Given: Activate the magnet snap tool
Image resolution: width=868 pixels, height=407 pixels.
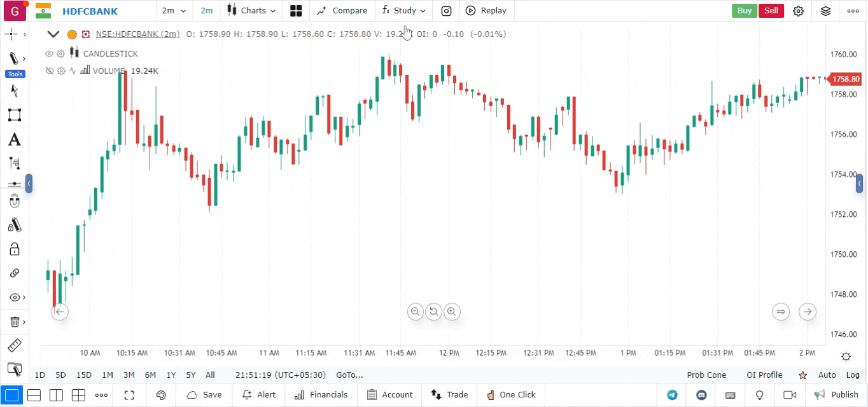Looking at the screenshot, I should pos(14,202).
